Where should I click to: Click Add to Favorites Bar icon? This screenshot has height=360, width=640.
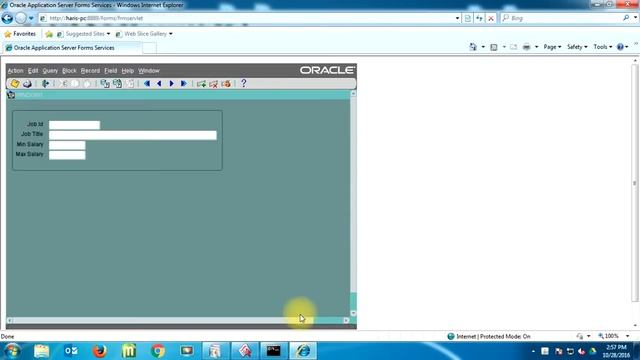coord(49,34)
